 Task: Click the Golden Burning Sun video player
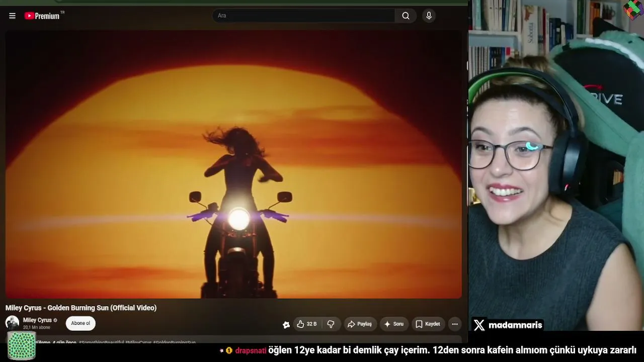[233, 164]
